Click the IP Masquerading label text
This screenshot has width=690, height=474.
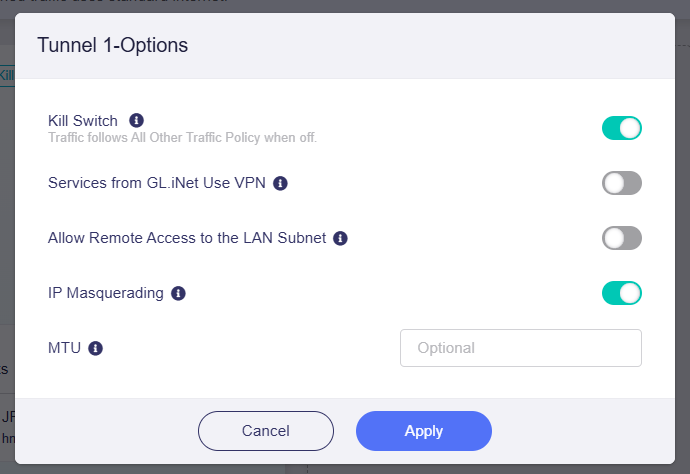[106, 293]
